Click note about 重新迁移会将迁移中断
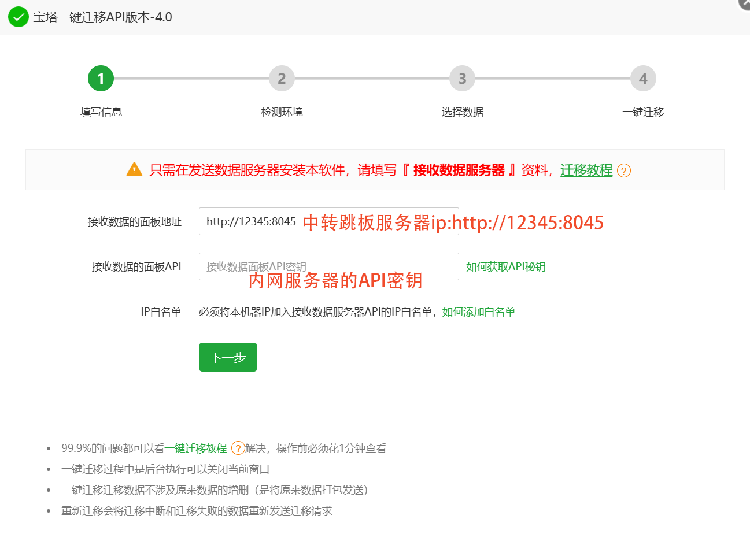 pyautogui.click(x=197, y=511)
